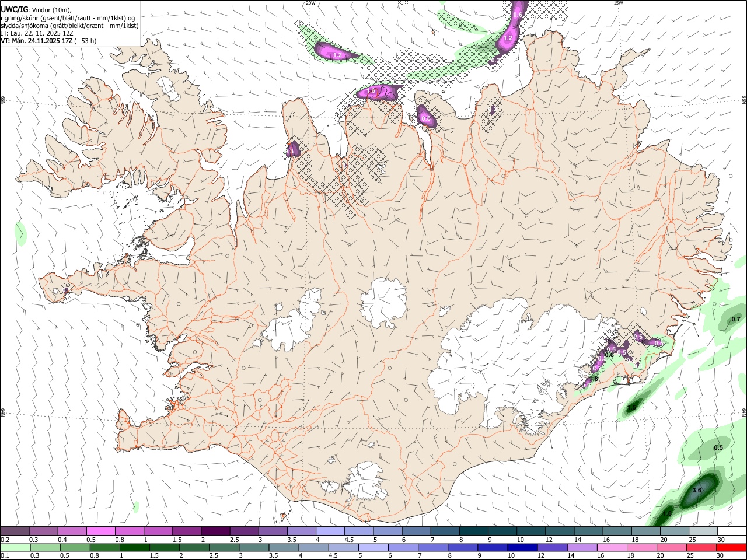The width and height of the screenshot is (747, 560).
Task: Click the '2.5' label on upper legend scale
Action: coord(234,540)
